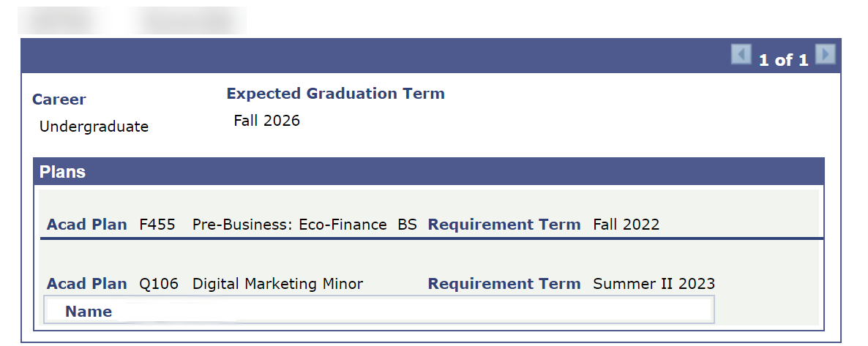Select the Digital Marketing Minor plan
This screenshot has width=868, height=346.
coord(277,284)
